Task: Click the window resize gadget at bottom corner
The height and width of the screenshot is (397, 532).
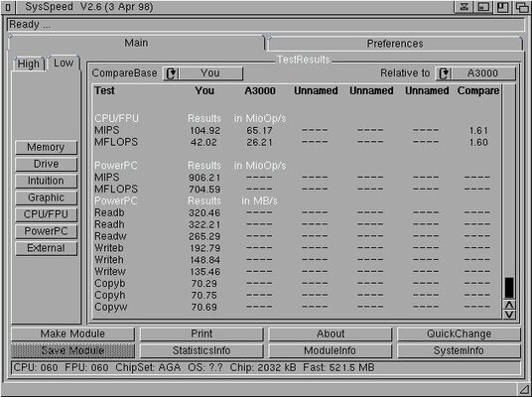Action: click(x=524, y=389)
